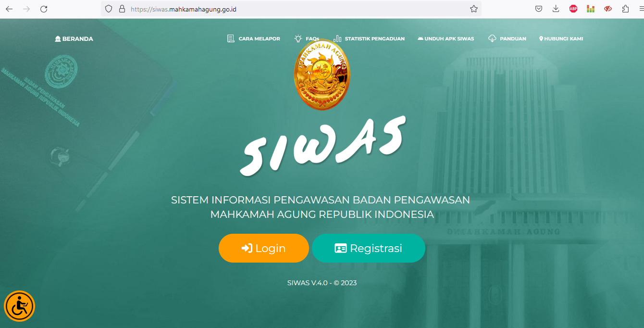Image resolution: width=644 pixels, height=328 pixels.
Task: Bookmark this page with the star icon
Action: (x=473, y=9)
